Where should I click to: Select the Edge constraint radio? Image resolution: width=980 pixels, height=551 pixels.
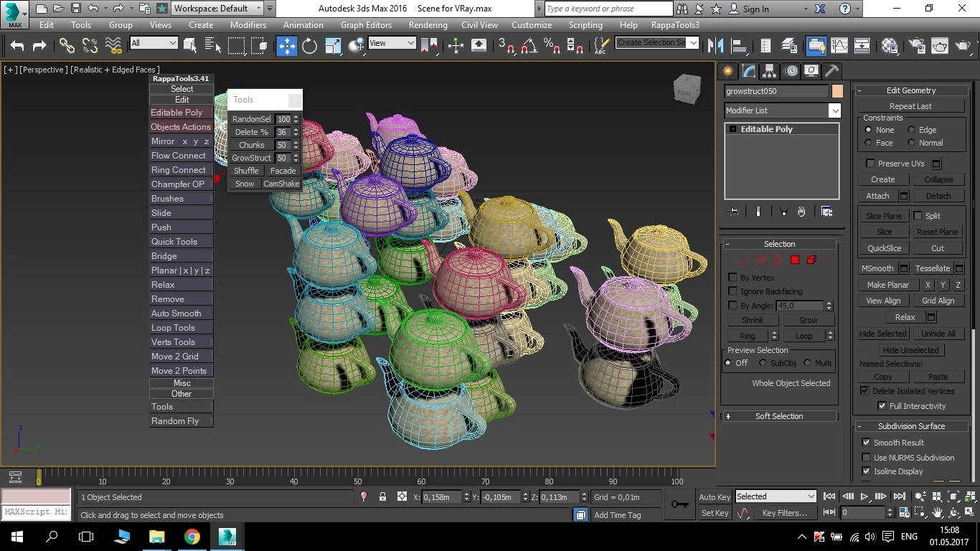pyautogui.click(x=911, y=130)
